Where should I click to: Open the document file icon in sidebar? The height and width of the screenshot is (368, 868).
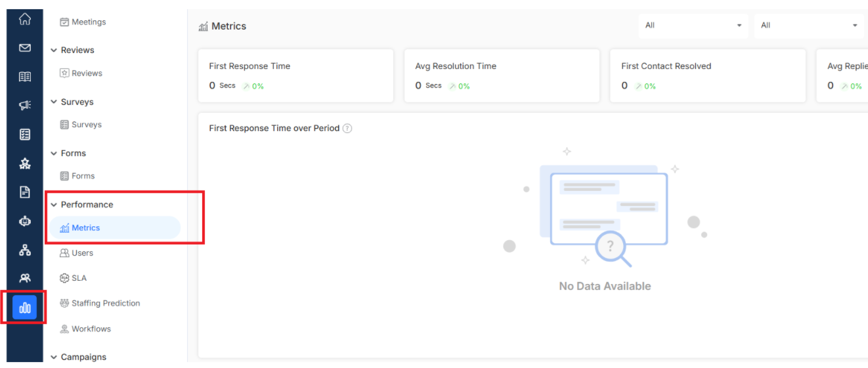(x=25, y=192)
